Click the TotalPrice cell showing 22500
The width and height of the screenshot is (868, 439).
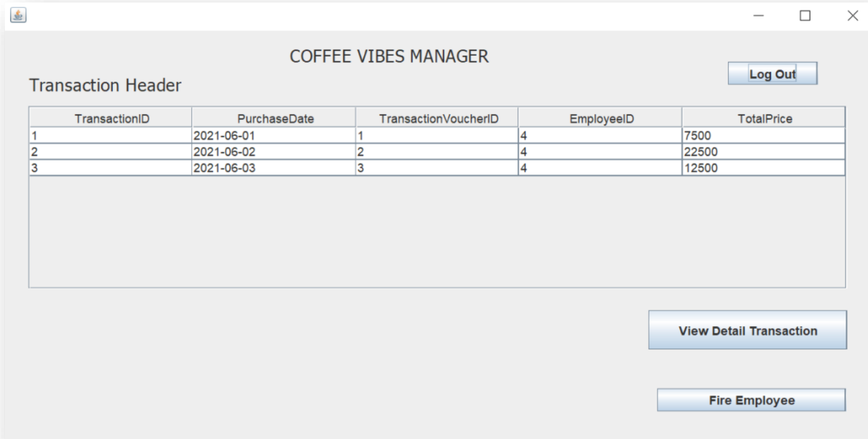tap(763, 152)
